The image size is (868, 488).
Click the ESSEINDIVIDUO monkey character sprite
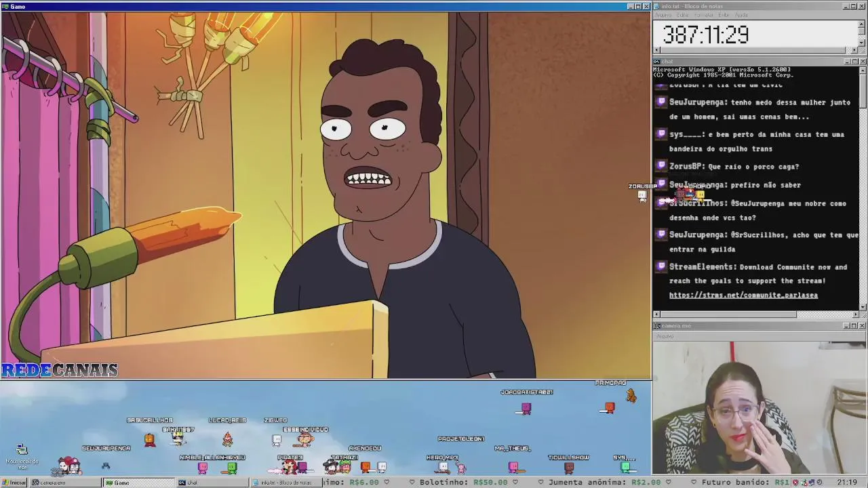point(306,441)
